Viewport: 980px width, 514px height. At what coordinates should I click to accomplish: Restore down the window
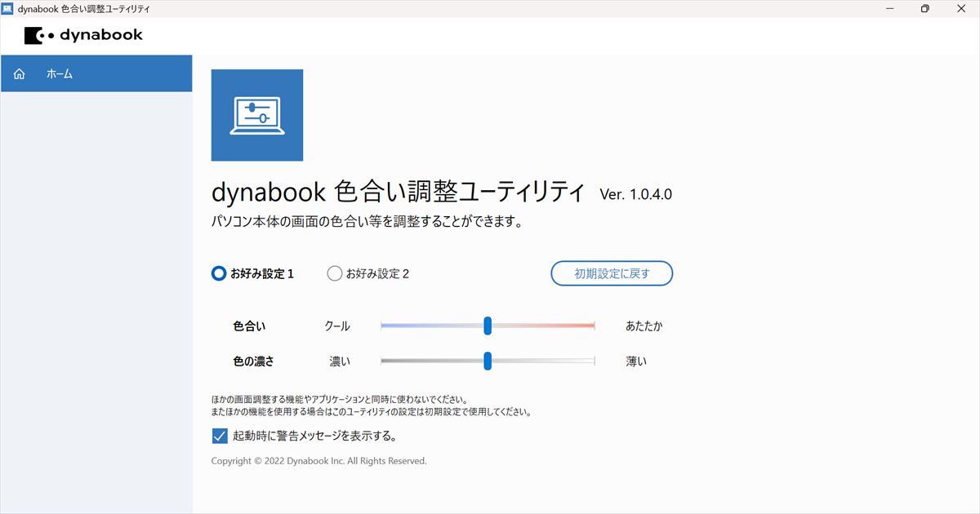click(x=924, y=8)
